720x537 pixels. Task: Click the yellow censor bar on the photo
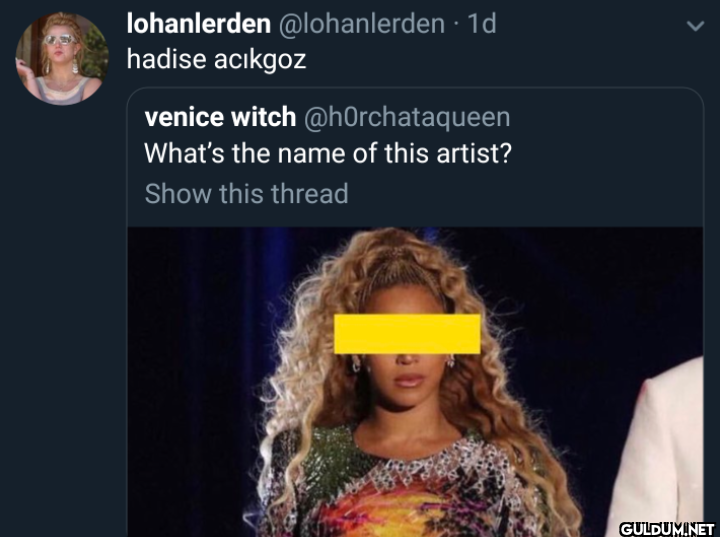pos(407,334)
